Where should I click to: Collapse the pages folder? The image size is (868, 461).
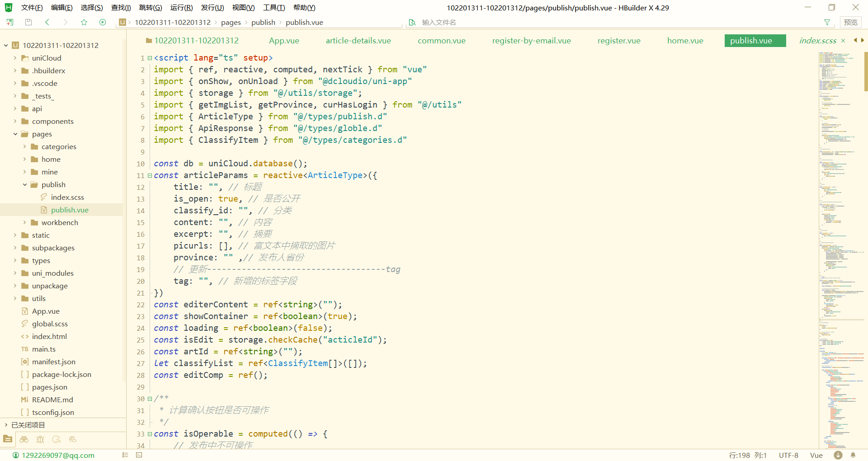[15, 134]
